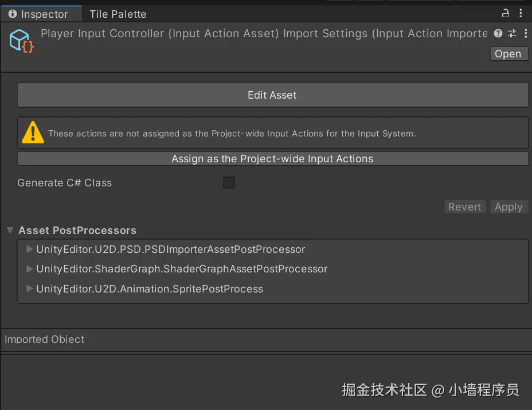Expand the PSDImporterAssetPostProcessor entry
Viewport: 532px width, 410px height.
point(30,249)
